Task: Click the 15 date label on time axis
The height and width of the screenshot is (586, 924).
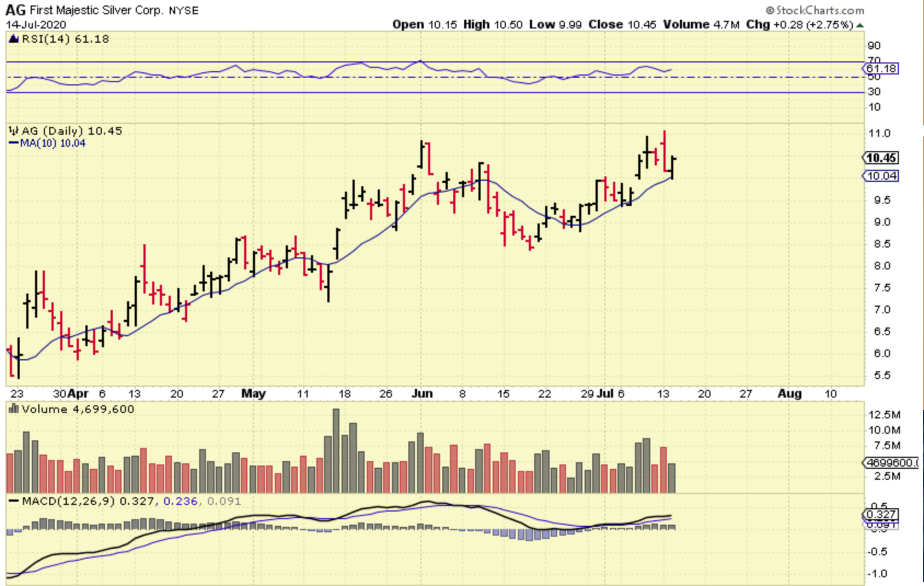Action: click(x=503, y=393)
